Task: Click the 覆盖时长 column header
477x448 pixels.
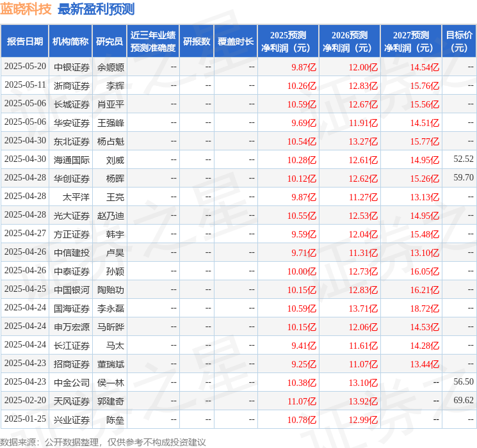Action: coord(236,41)
